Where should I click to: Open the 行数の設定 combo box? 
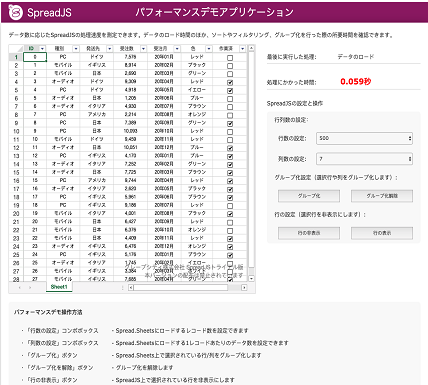[x=364, y=138]
